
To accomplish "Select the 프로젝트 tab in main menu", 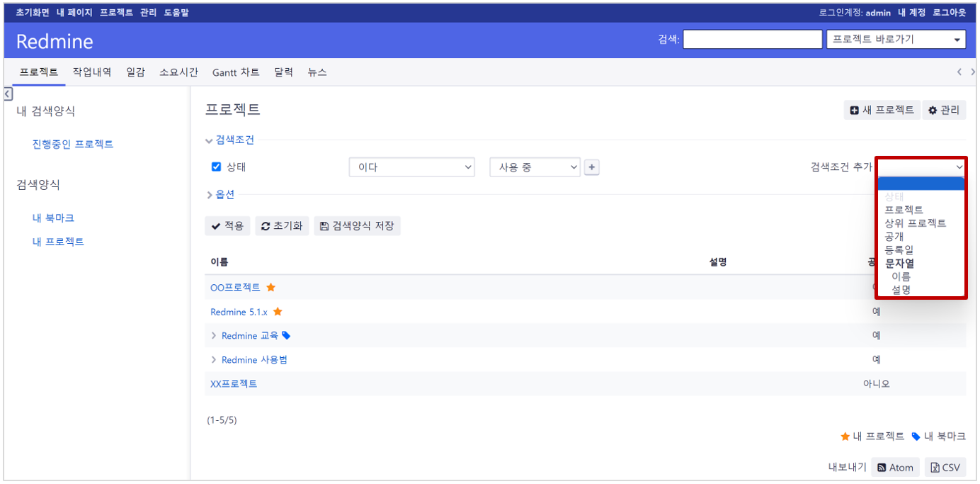I will click(x=39, y=72).
